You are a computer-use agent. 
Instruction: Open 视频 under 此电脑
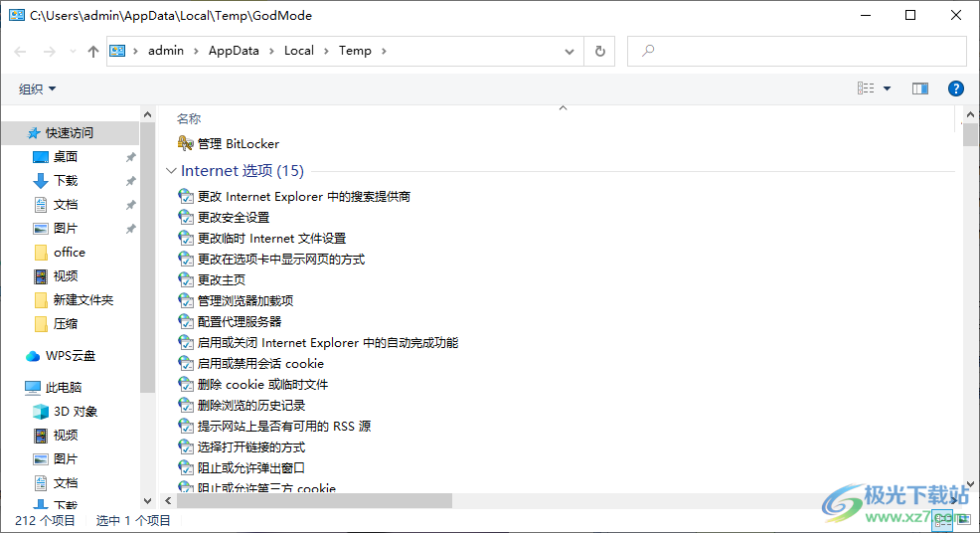pos(66,435)
